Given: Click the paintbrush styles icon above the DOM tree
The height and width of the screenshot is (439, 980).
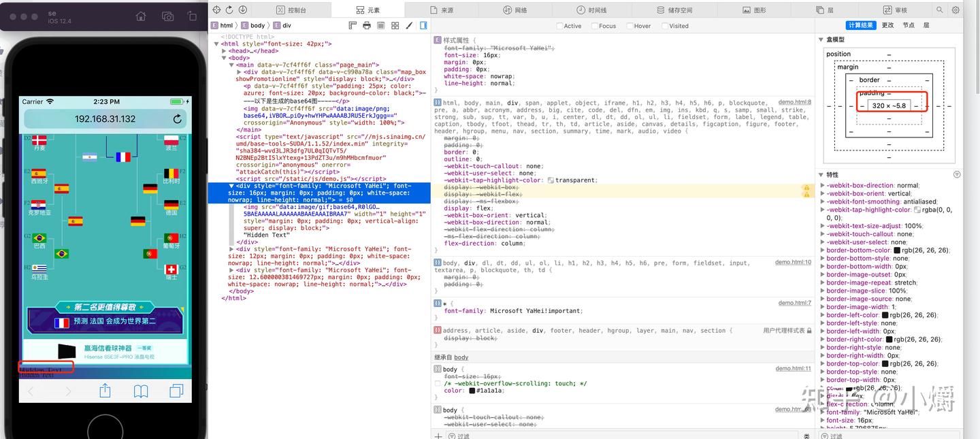Looking at the screenshot, I should point(410,25).
